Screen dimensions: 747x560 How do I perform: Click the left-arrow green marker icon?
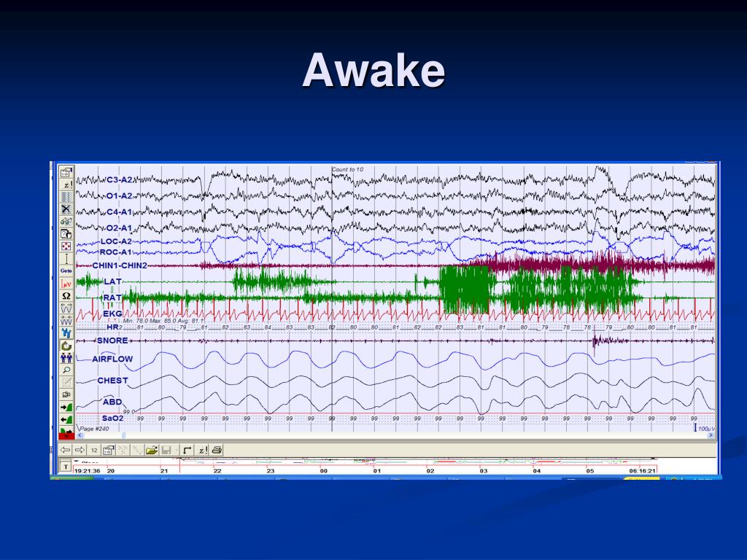point(66,419)
